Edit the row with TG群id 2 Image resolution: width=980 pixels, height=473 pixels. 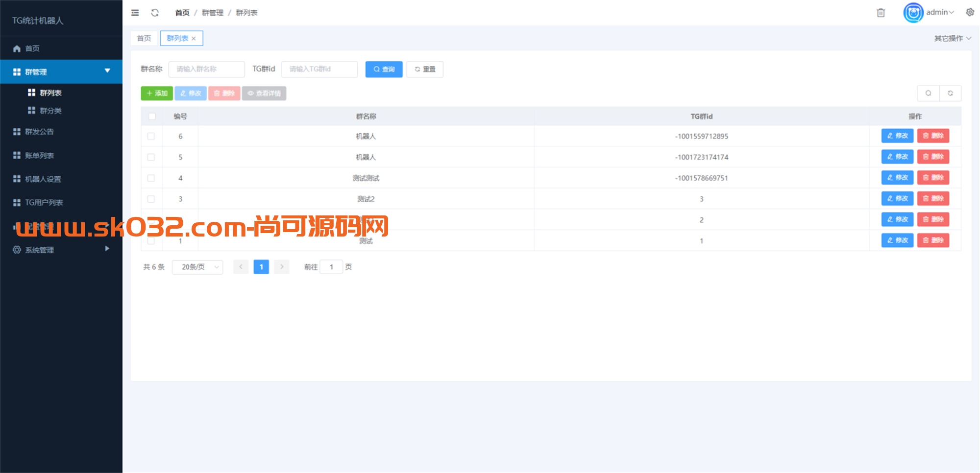point(897,219)
